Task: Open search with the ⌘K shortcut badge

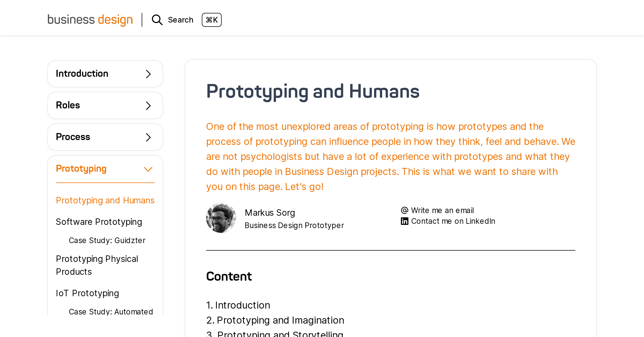Action: coord(212,20)
